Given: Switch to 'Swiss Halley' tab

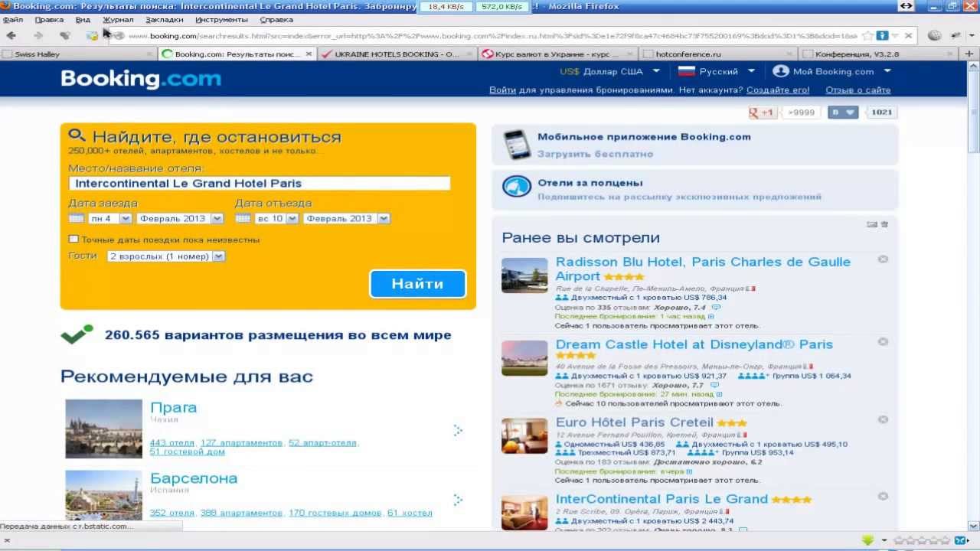Looking at the screenshot, I should (78, 54).
